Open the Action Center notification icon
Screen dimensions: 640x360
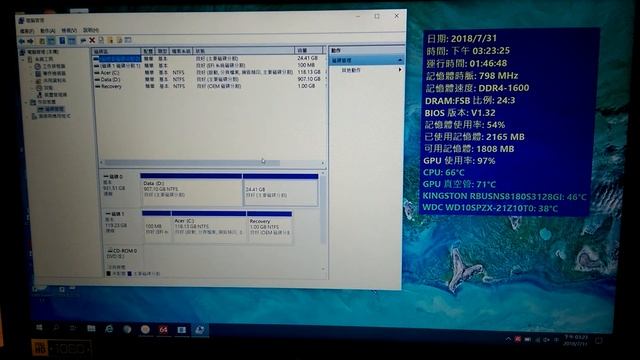point(598,340)
